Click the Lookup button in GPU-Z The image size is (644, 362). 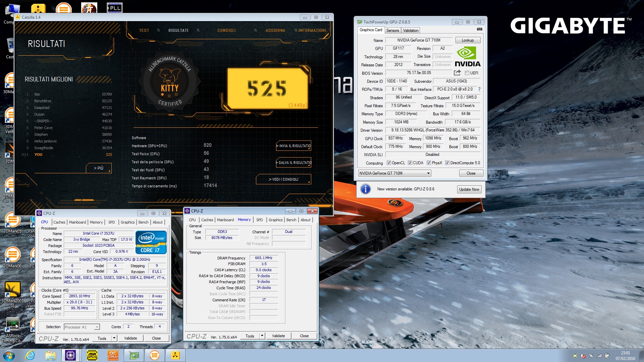click(468, 40)
